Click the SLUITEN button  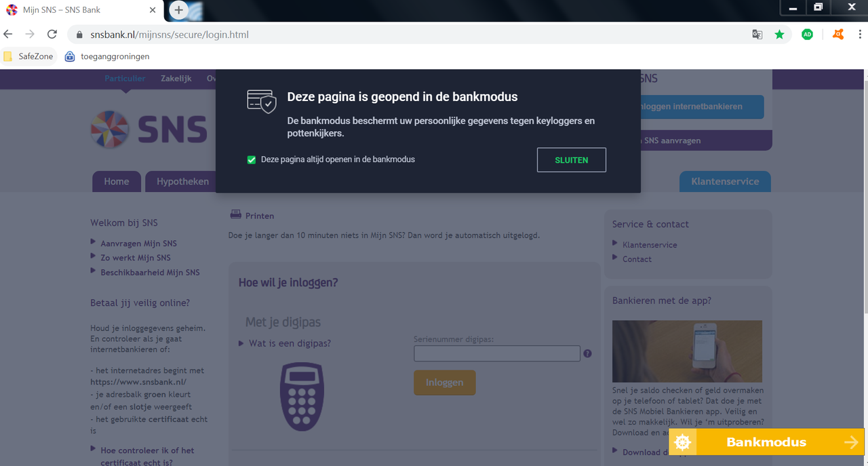pos(572,160)
